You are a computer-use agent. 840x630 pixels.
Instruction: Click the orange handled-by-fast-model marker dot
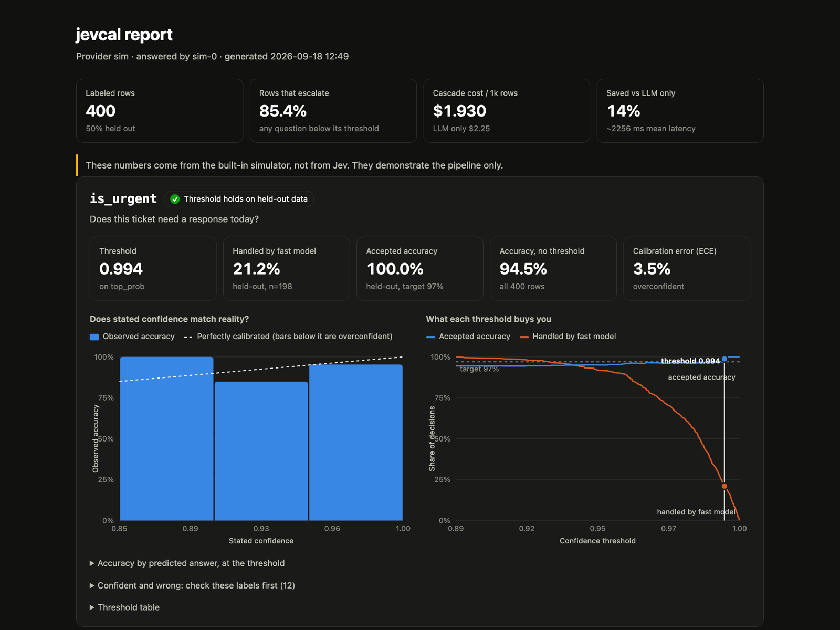(724, 486)
